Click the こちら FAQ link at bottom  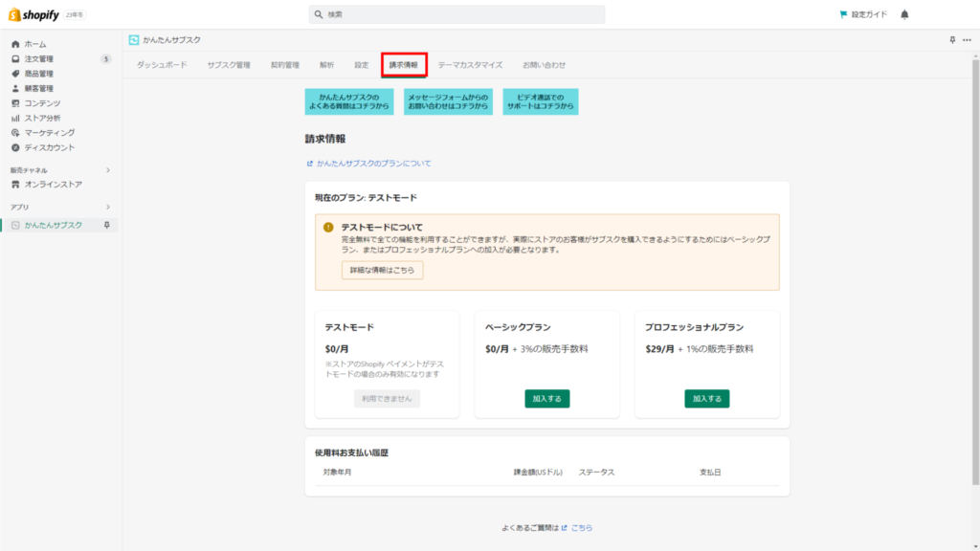(x=581, y=528)
